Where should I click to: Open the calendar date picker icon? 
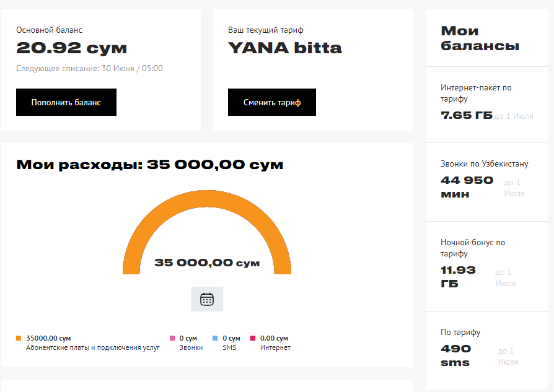(207, 299)
